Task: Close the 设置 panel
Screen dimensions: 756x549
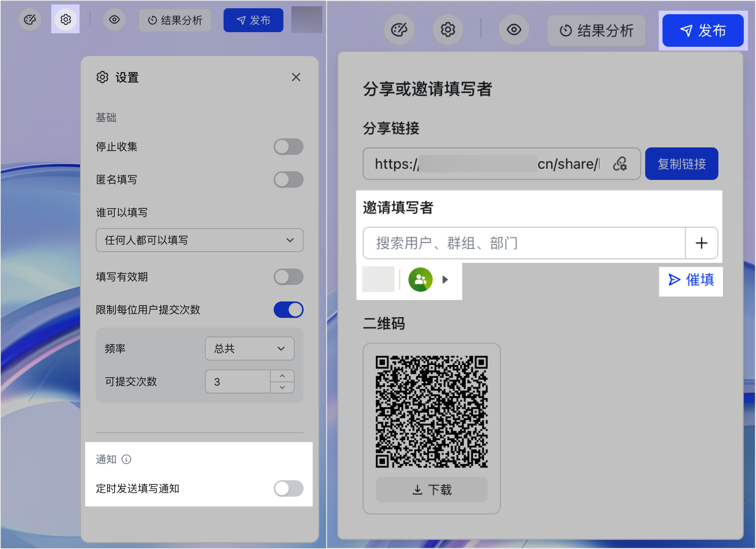Action: [296, 77]
